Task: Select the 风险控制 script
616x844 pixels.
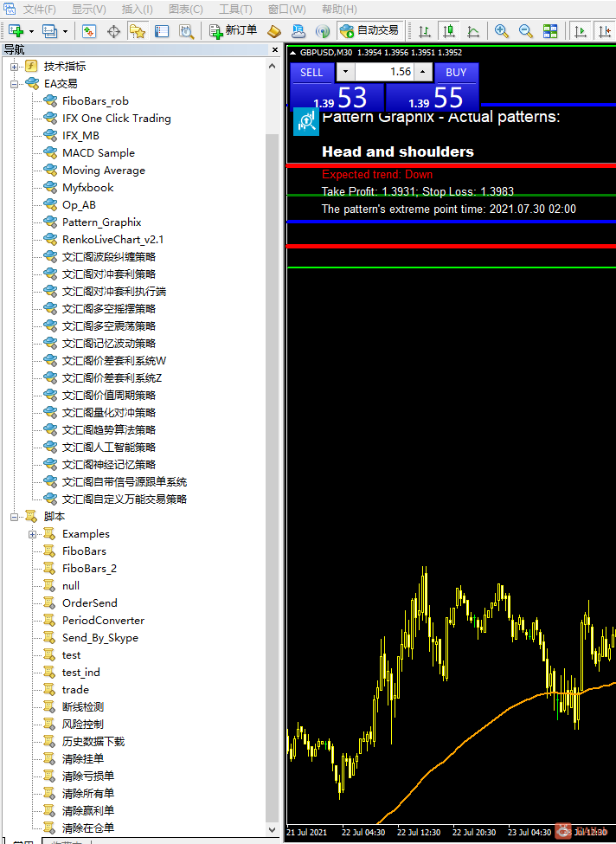Action: 83,724
